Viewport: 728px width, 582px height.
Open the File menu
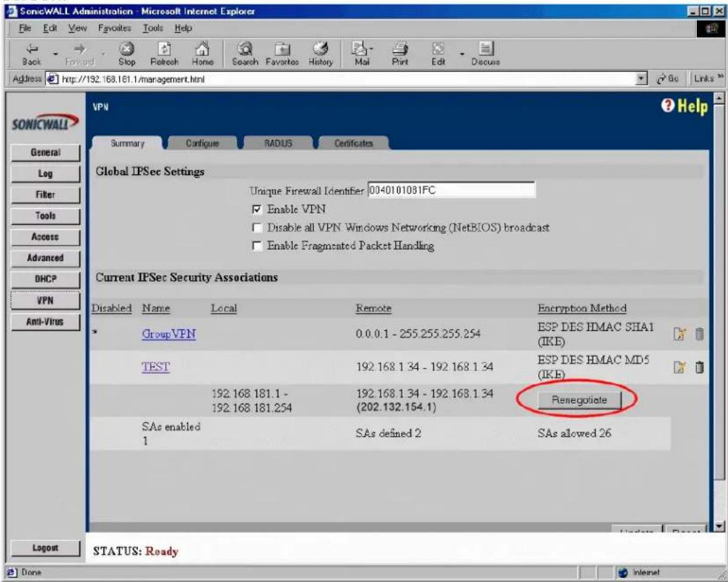25,29
